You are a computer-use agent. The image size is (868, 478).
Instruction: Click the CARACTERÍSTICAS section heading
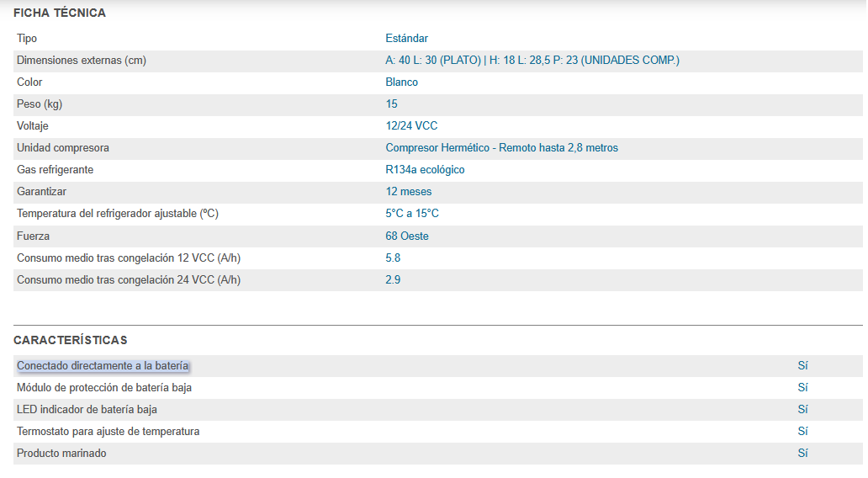[x=71, y=340]
